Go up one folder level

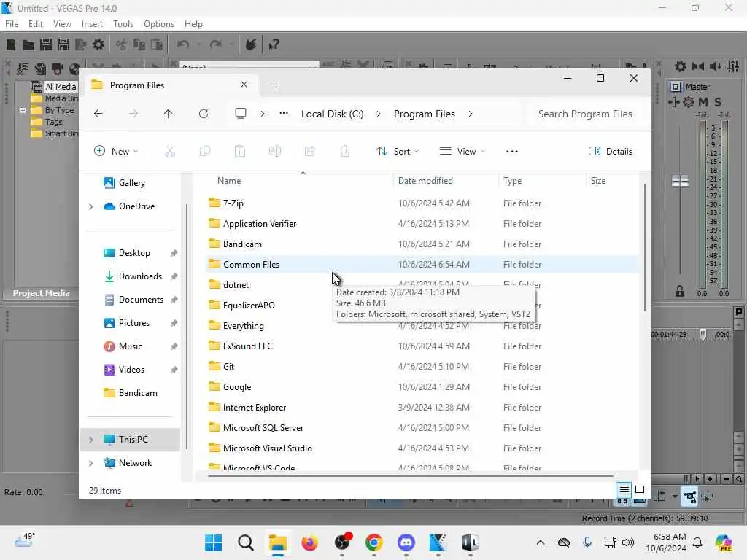(x=169, y=114)
